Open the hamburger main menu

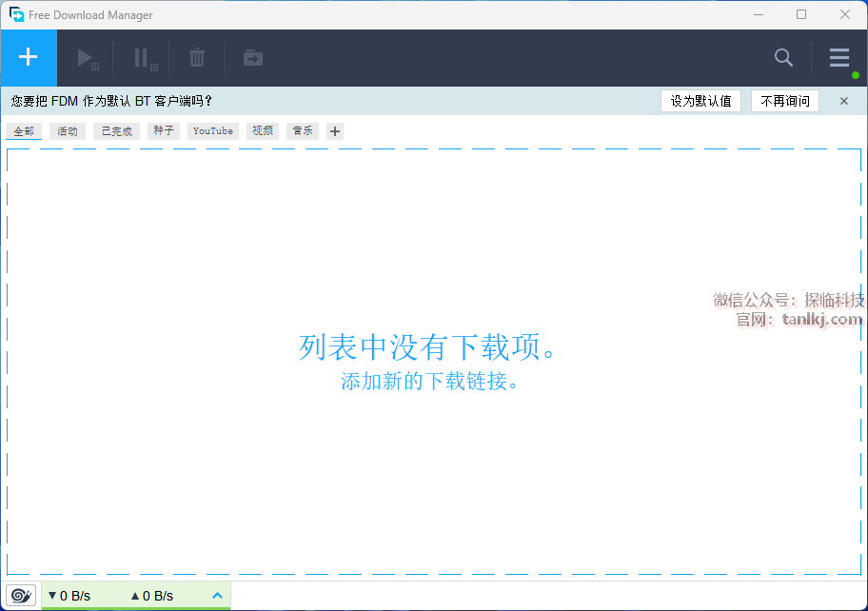click(838, 58)
